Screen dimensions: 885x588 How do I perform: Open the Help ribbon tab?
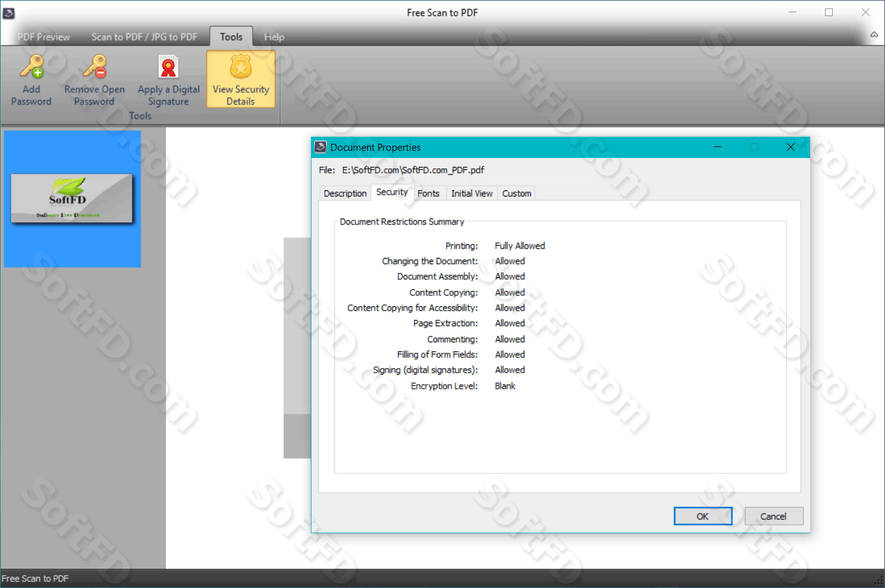[274, 37]
